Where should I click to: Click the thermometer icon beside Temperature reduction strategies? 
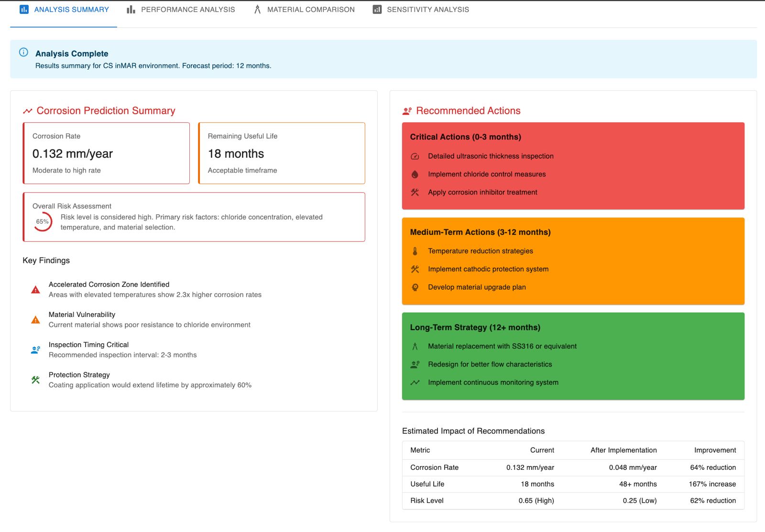coord(415,251)
